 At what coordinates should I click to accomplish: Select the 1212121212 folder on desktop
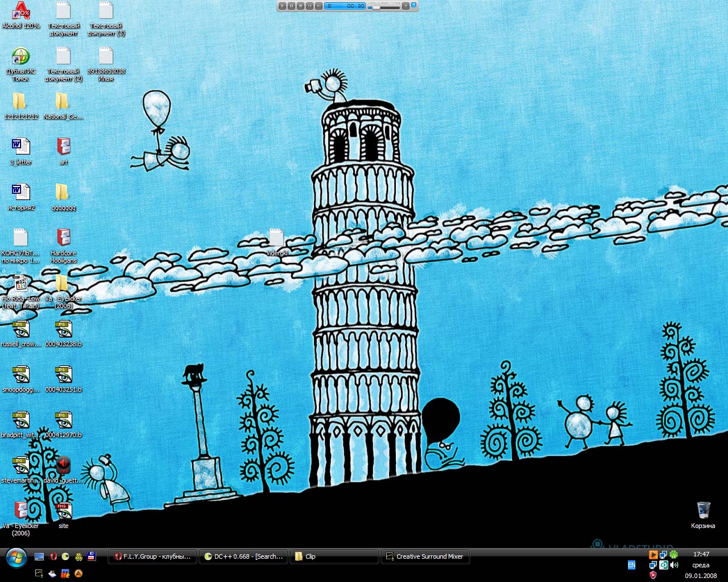click(x=21, y=106)
